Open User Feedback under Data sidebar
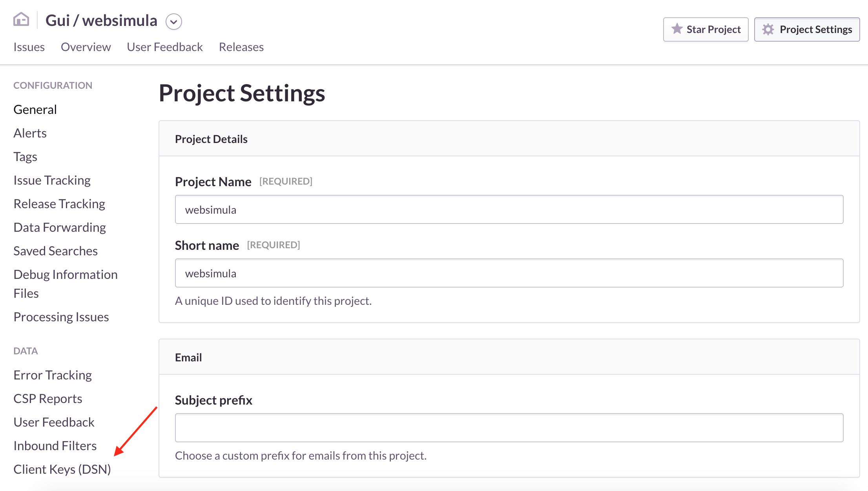The width and height of the screenshot is (868, 491). point(54,422)
